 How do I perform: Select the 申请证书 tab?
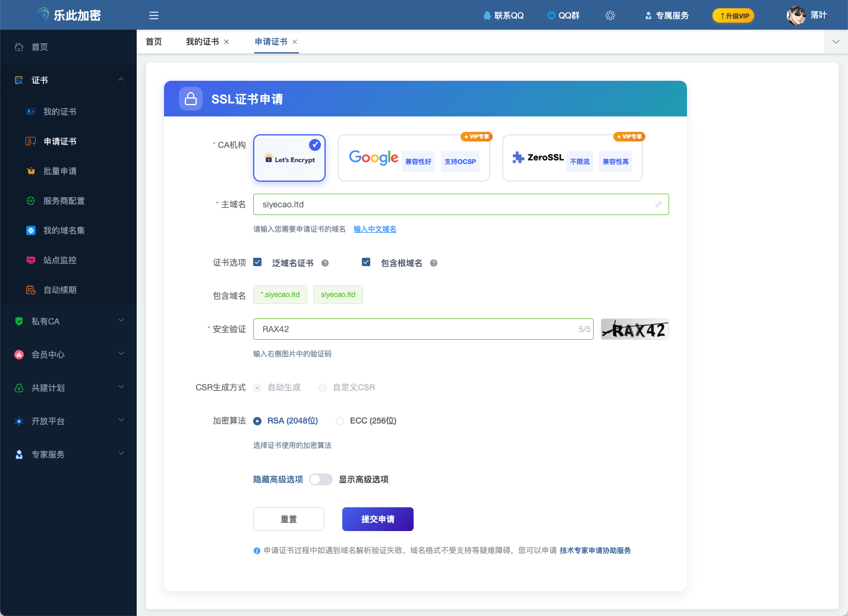271,42
